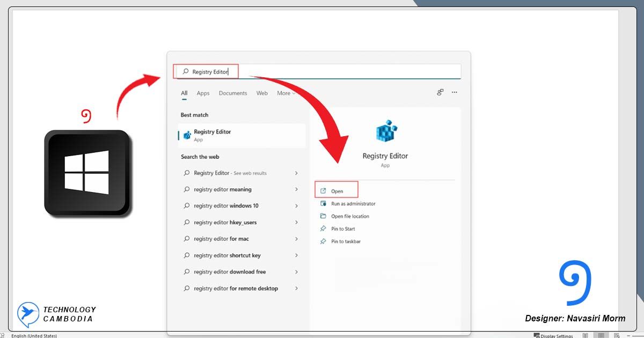Viewport: 644px width, 338px height.
Task: Open the three-dot options menu in search
Action: (455, 92)
